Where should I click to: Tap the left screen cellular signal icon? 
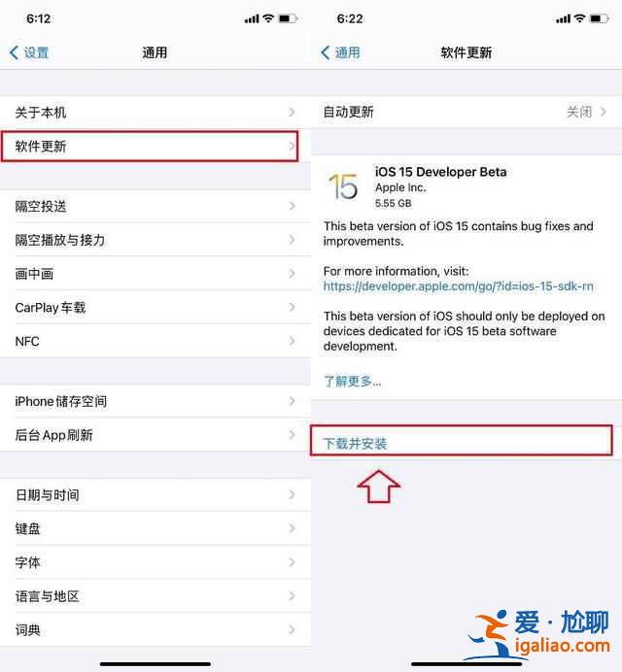pos(252,18)
